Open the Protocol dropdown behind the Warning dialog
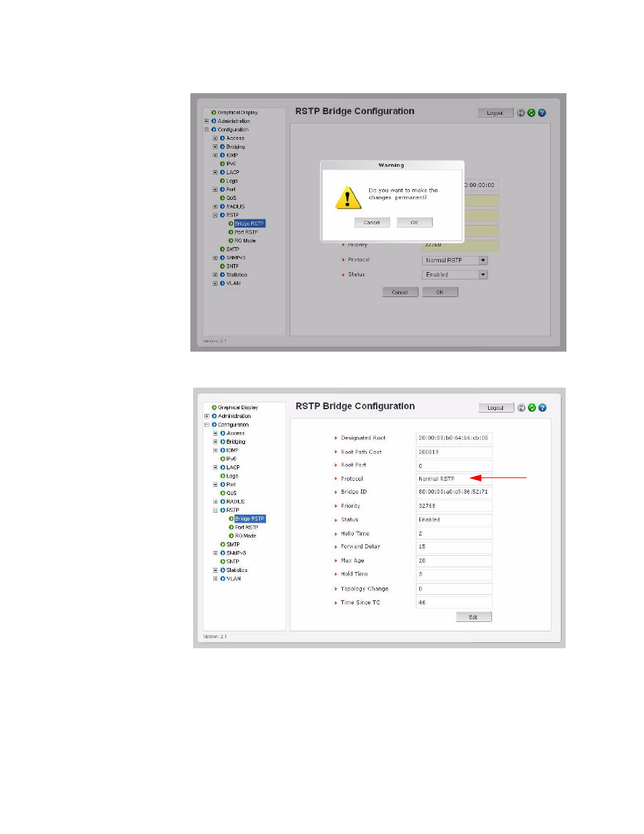Viewport: 644px width, 834px height. coord(483,260)
